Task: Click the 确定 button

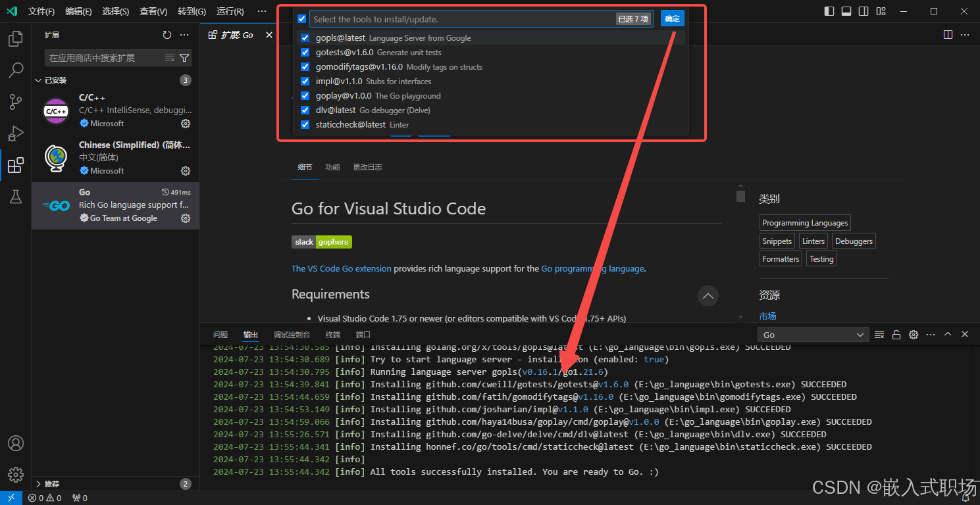Action: click(672, 18)
